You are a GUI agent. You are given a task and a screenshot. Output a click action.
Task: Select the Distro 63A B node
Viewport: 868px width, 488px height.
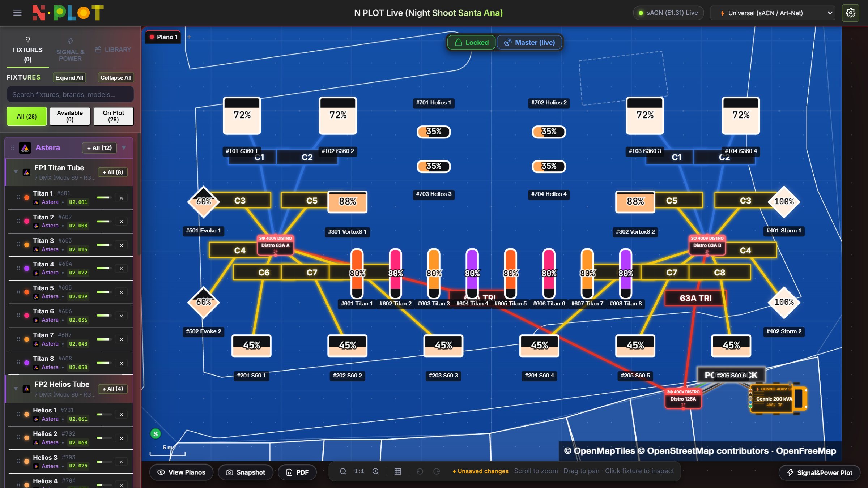[707, 245]
